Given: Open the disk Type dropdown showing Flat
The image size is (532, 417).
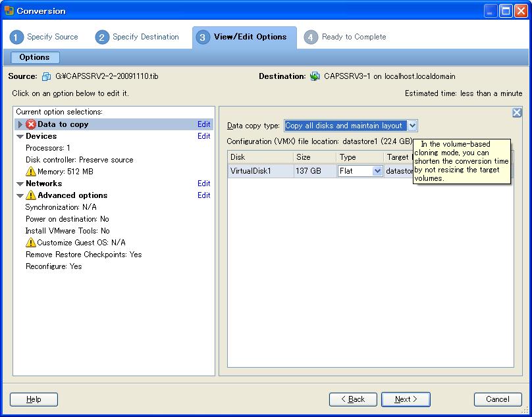Looking at the screenshot, I should point(377,171).
